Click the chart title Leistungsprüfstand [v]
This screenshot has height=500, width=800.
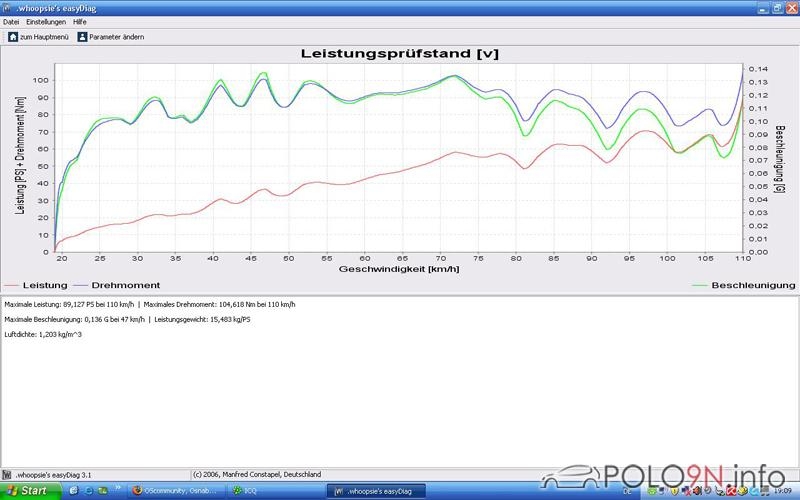tap(400, 53)
